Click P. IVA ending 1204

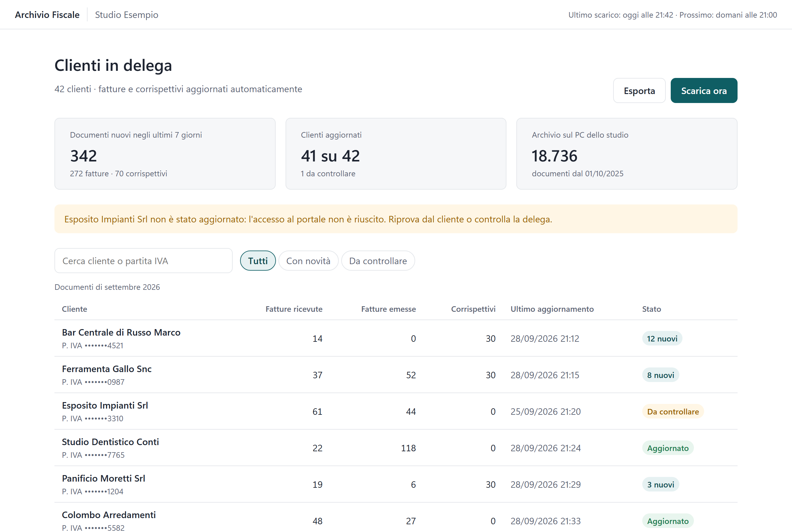point(93,491)
